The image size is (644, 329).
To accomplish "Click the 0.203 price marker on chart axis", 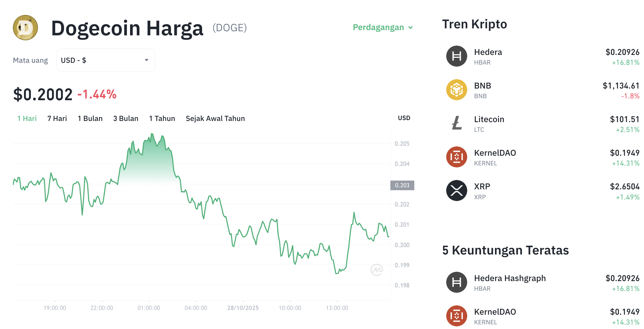I will pyautogui.click(x=402, y=185).
